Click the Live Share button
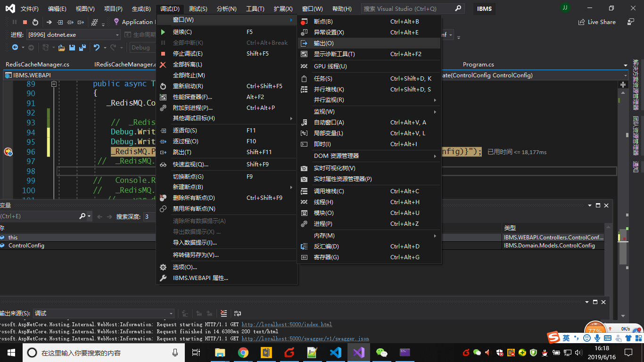 pyautogui.click(x=597, y=22)
